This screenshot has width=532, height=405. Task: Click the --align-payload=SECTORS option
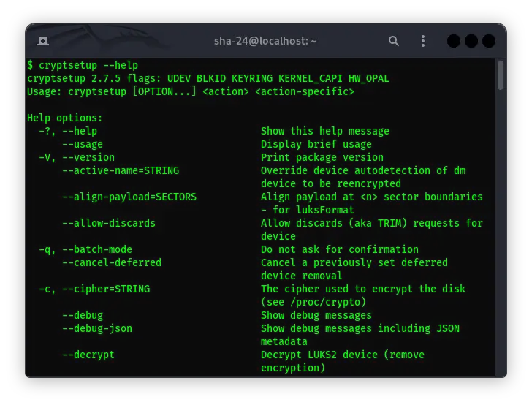tap(129, 197)
